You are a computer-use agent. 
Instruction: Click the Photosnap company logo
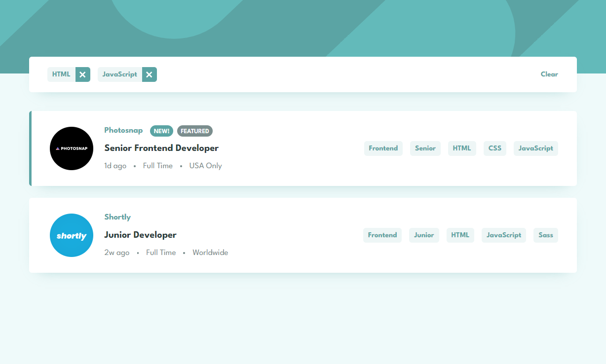click(72, 148)
